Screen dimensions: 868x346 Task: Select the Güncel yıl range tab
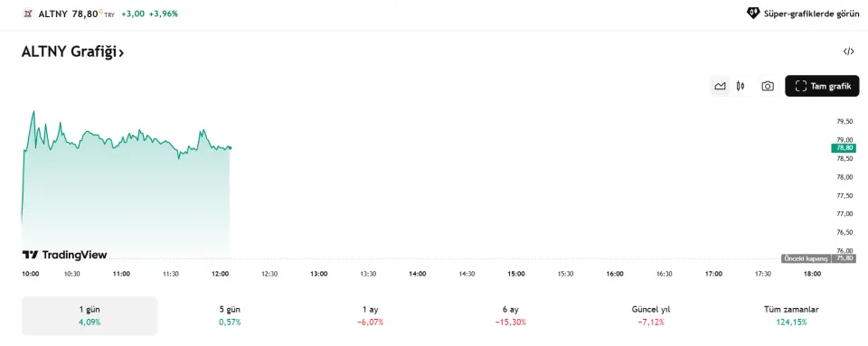click(x=650, y=315)
